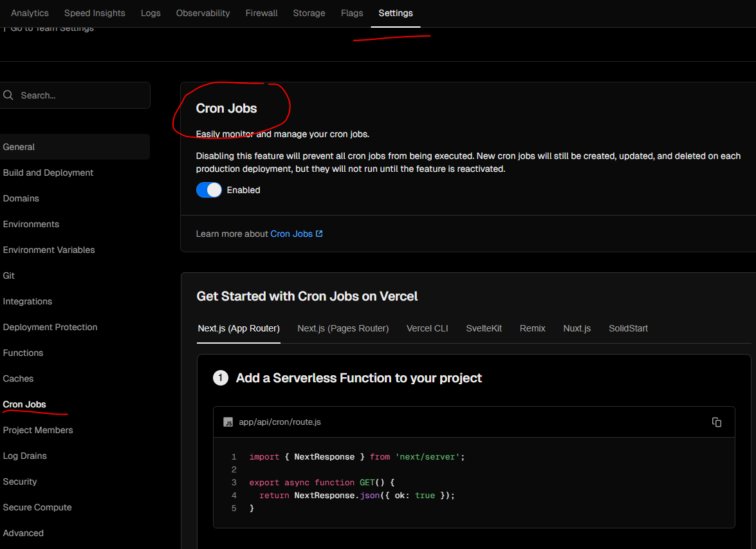756x549 pixels.
Task: Switch to Next.js (Pages Router) tab
Action: (343, 328)
